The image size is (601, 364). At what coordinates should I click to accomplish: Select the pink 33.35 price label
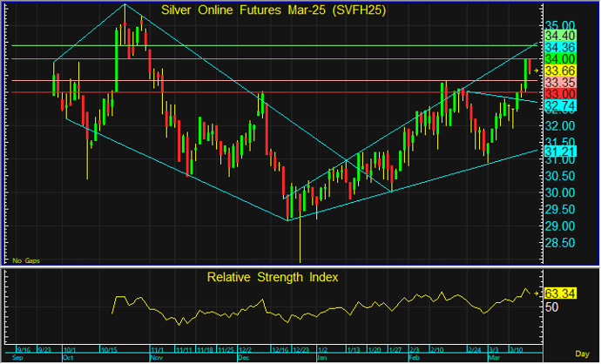click(x=558, y=81)
